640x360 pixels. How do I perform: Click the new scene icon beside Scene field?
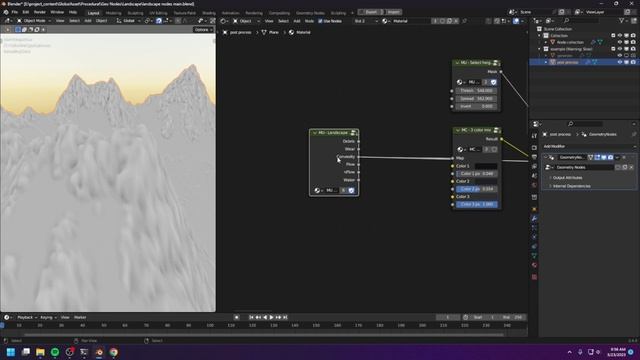(x=562, y=12)
